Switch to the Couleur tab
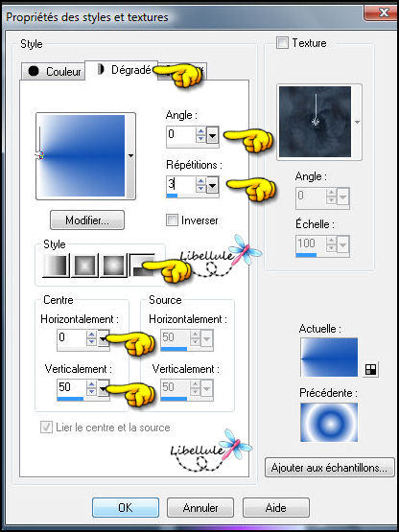The image size is (399, 532). (54, 72)
